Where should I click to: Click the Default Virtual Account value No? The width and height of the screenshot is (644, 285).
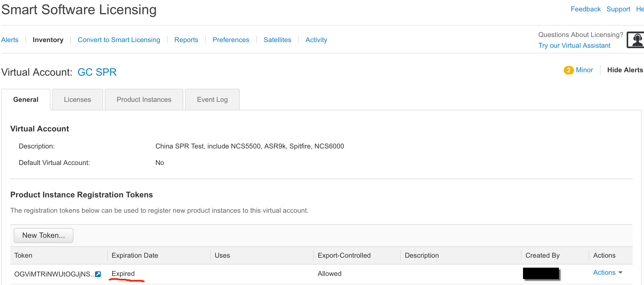pyautogui.click(x=160, y=163)
